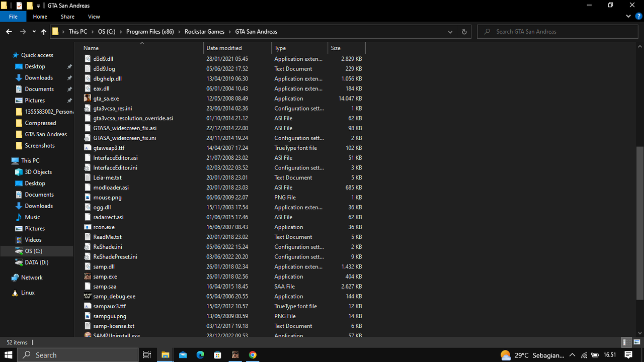Open the File menu
The width and height of the screenshot is (644, 362).
click(x=14, y=17)
